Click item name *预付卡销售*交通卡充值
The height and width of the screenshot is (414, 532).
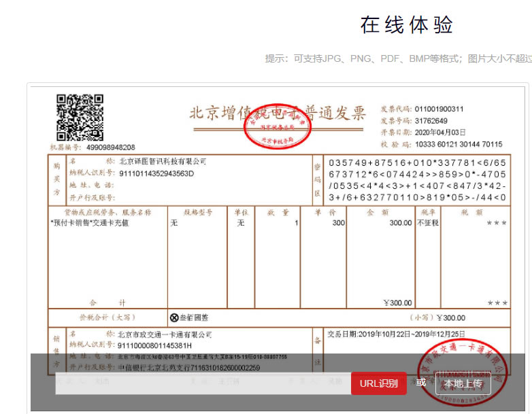(x=90, y=223)
